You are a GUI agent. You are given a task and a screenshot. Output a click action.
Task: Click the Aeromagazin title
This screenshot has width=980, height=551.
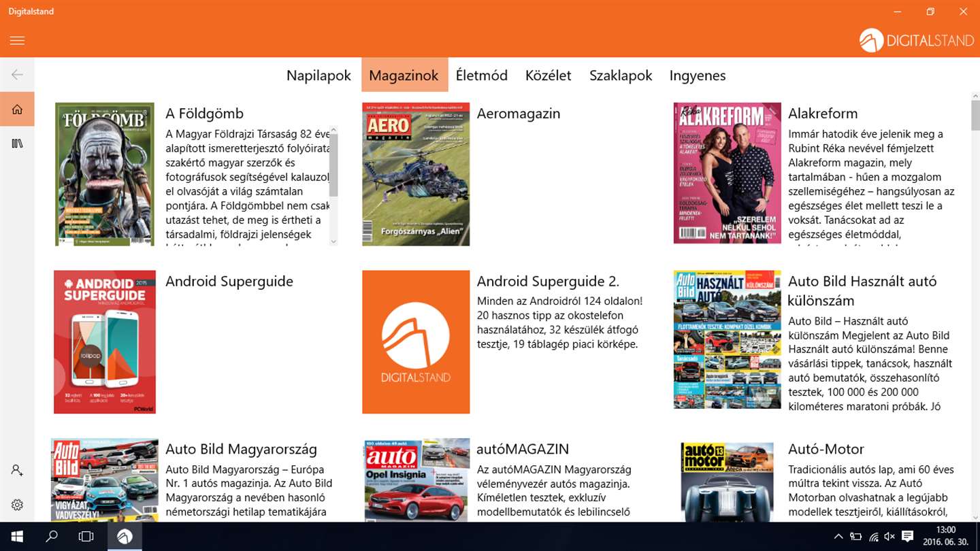[x=519, y=114]
